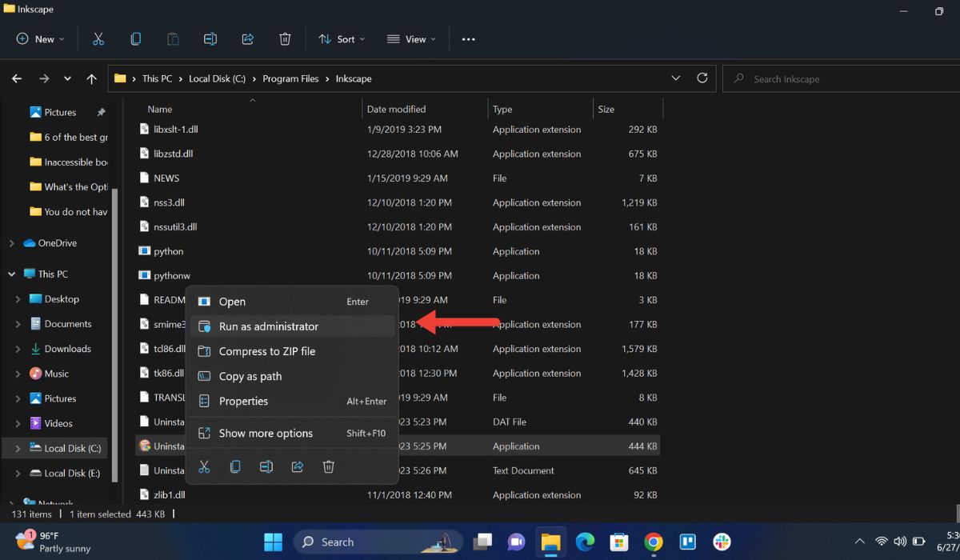Choose Compress to ZIP file

[267, 351]
